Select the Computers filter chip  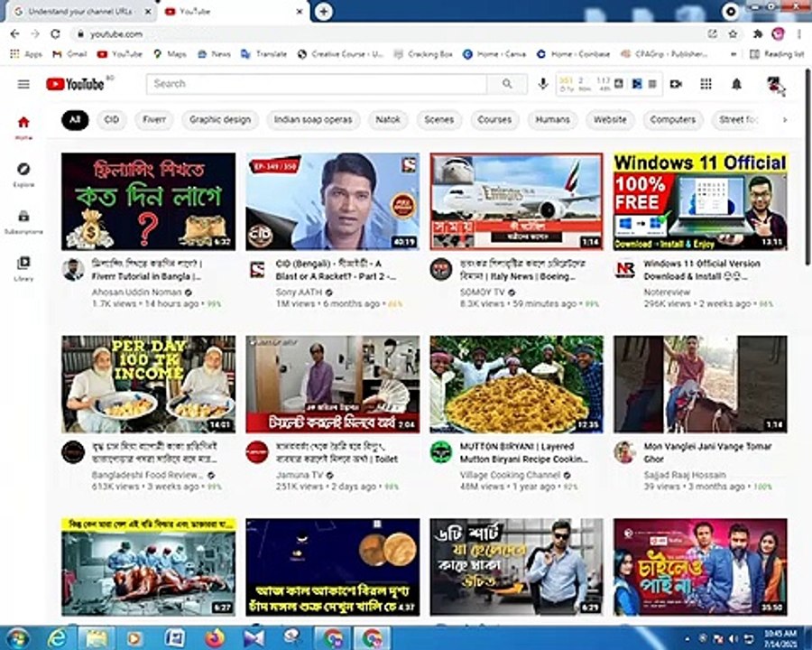click(673, 120)
